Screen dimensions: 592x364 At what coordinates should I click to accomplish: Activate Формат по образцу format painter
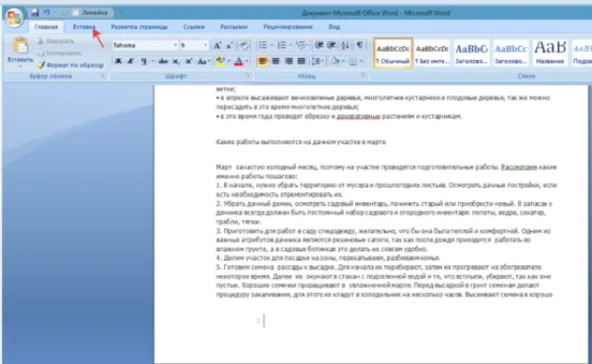70,65
